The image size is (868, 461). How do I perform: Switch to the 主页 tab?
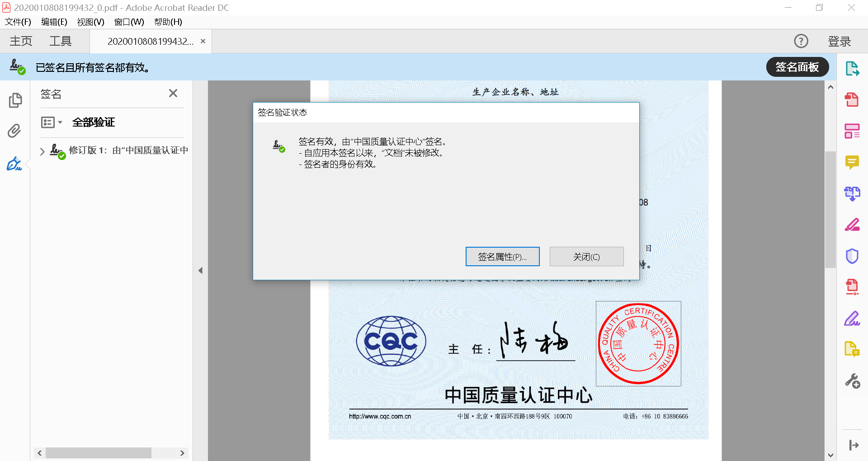click(21, 41)
